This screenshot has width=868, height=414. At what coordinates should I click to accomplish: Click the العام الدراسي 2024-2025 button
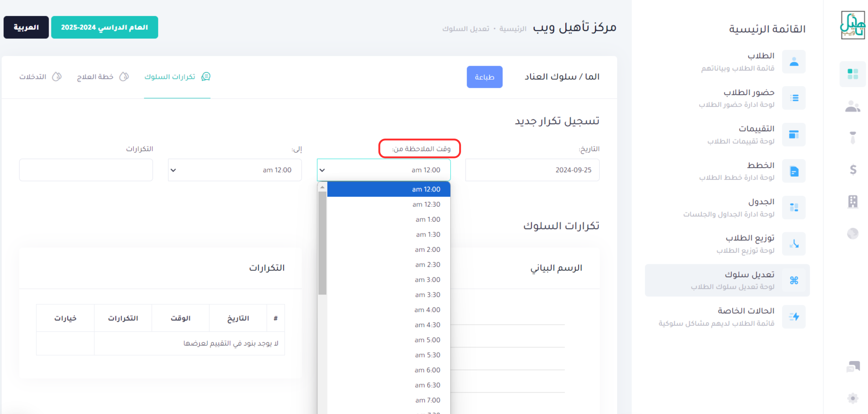point(104,27)
